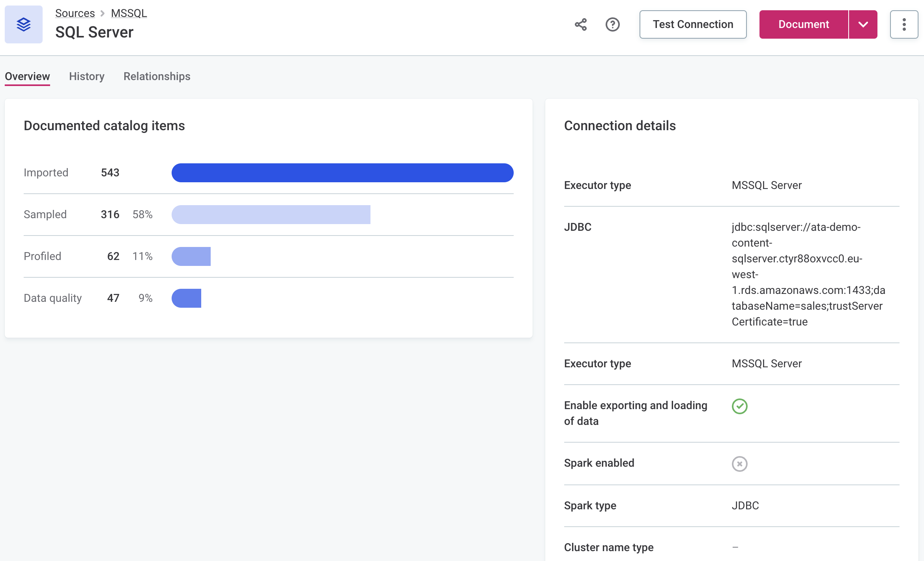Expand the Spark type JDBC entry
The width and height of the screenshot is (924, 561).
coord(745,505)
